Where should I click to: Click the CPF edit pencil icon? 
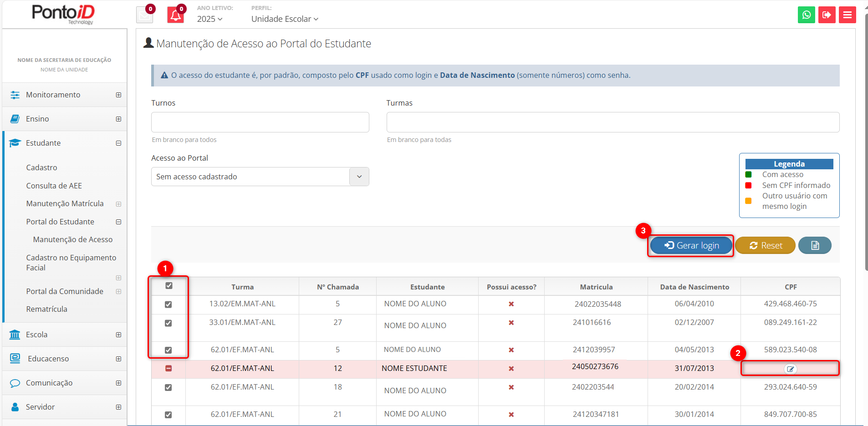[x=790, y=369]
